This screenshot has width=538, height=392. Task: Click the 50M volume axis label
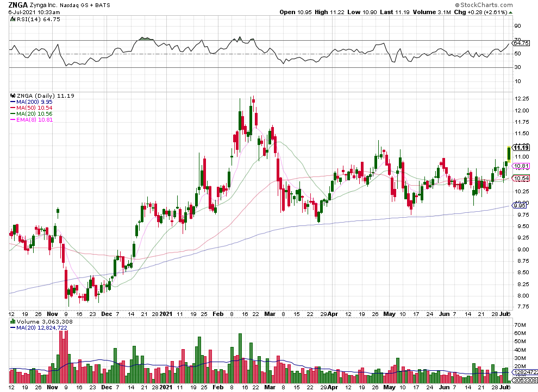point(520,342)
